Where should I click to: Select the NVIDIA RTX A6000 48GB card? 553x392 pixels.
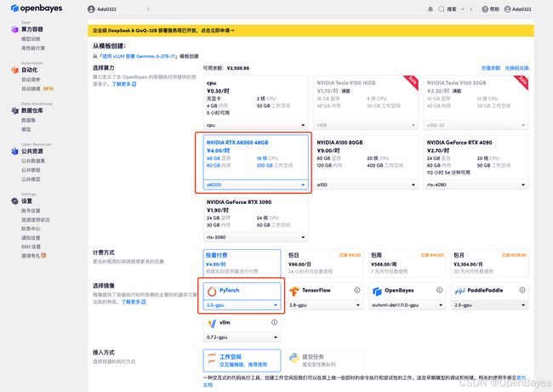coord(255,162)
